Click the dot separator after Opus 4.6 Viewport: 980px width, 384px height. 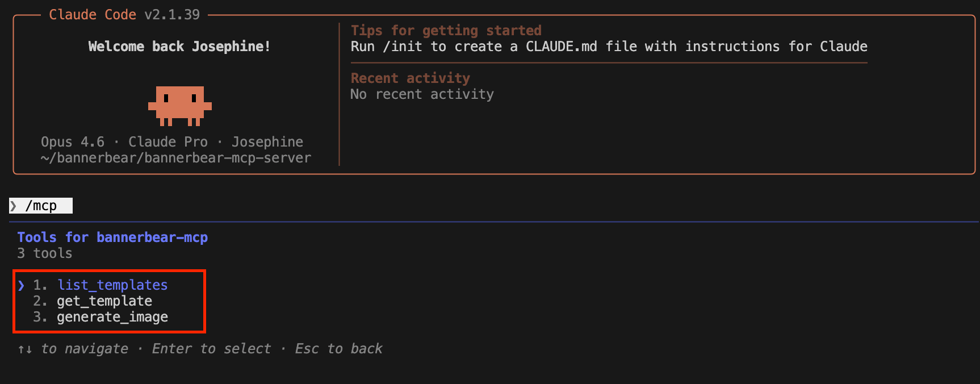115,141
